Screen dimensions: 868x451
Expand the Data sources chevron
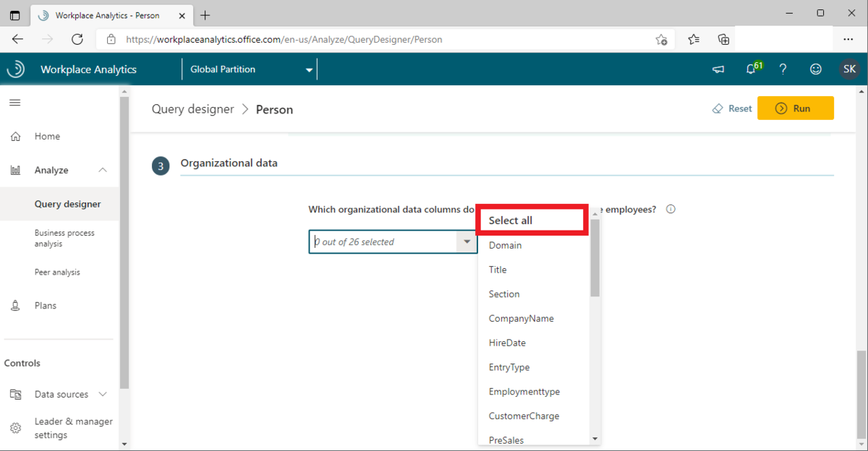pos(103,394)
